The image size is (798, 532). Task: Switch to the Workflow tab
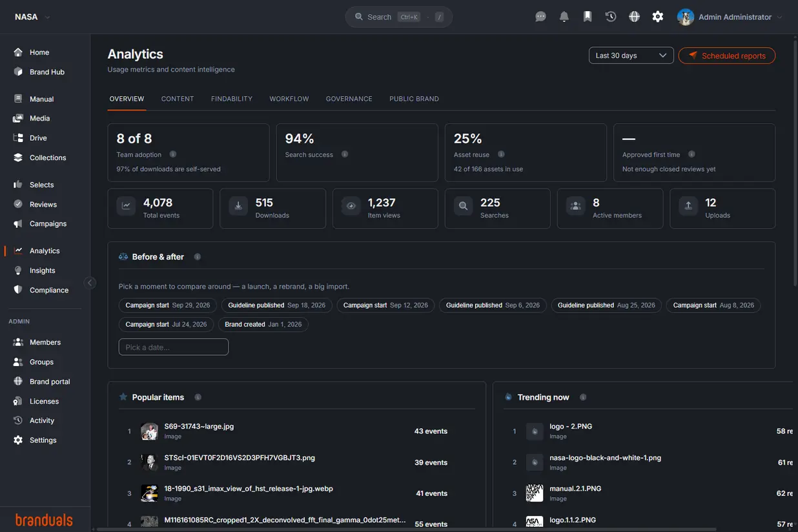289,99
